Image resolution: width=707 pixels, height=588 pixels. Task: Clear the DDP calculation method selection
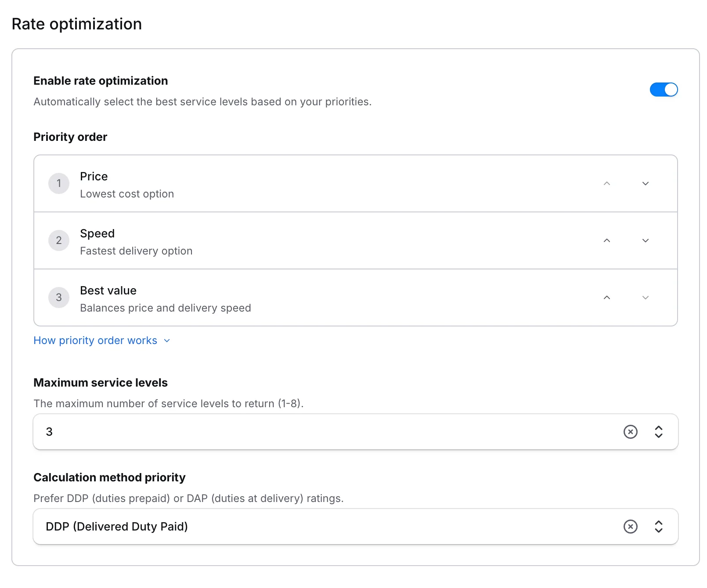tap(631, 527)
